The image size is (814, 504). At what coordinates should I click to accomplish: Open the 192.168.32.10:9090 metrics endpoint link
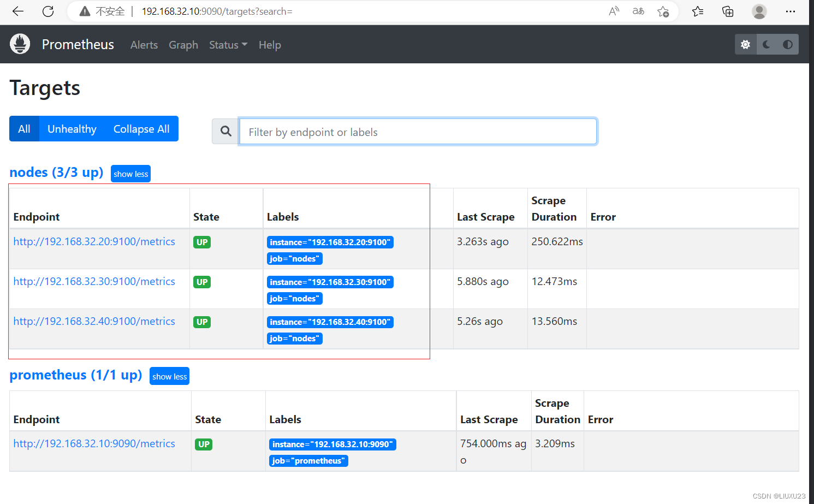click(94, 443)
